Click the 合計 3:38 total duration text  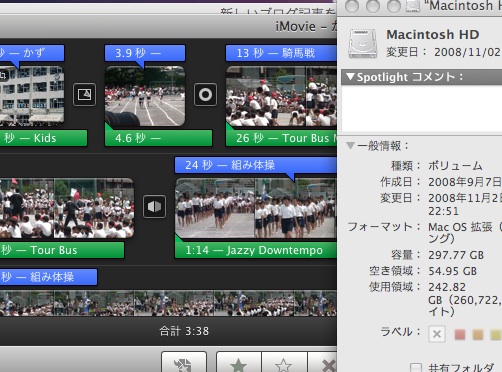tap(184, 331)
